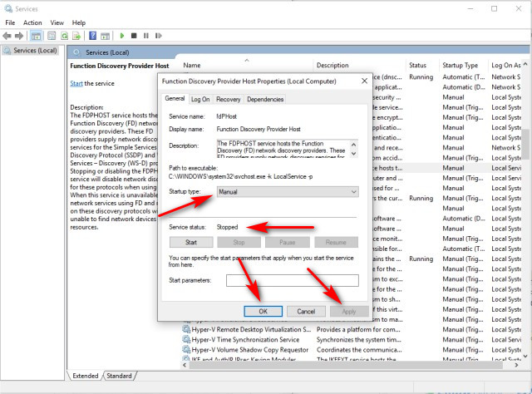Close the Function Discovery Provider Host Properties dialog

pyautogui.click(x=364, y=81)
